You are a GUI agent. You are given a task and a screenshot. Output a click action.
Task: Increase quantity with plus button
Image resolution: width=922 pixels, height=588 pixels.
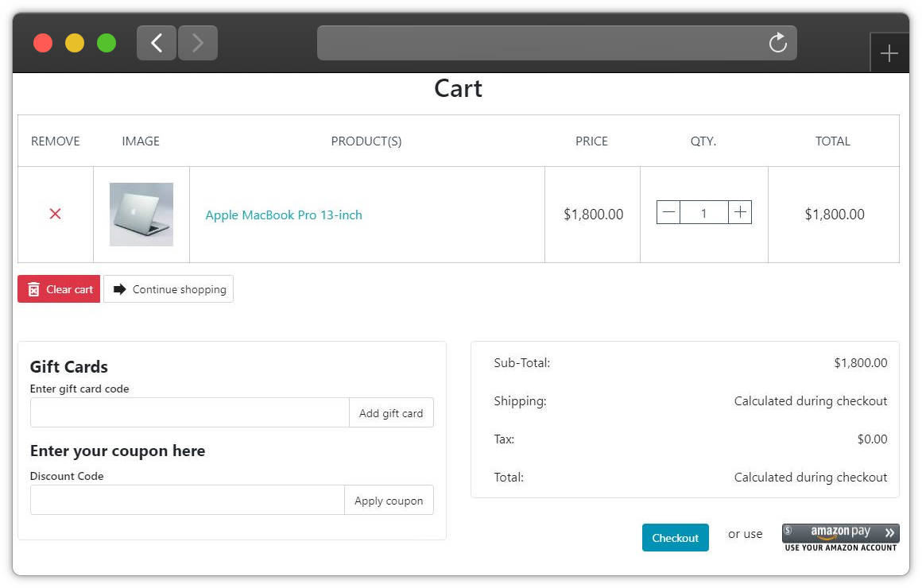click(740, 212)
